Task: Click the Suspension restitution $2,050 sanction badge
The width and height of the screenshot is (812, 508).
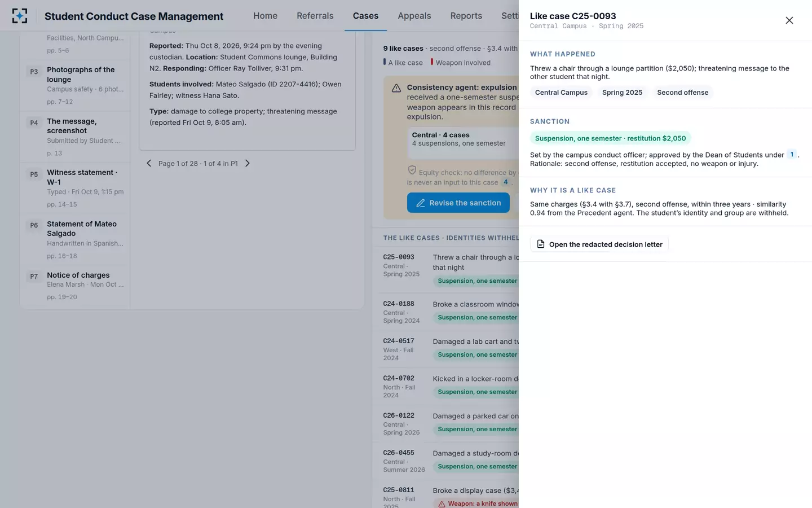Action: [x=610, y=138]
